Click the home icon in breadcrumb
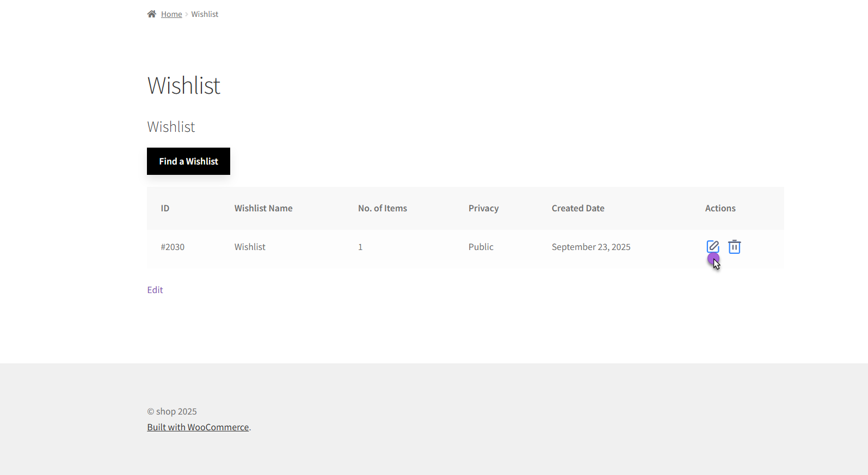This screenshot has width=868, height=475. pos(152,14)
